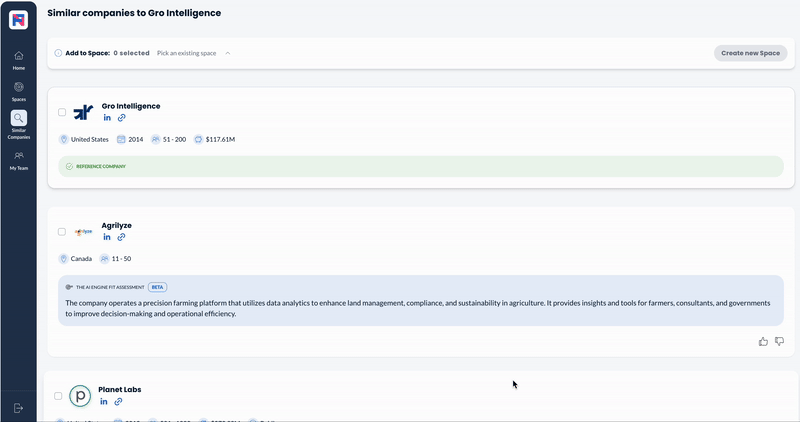Image resolution: width=800 pixels, height=422 pixels.
Task: Give thumbs down to Agrilyze assessment
Action: [x=779, y=342]
